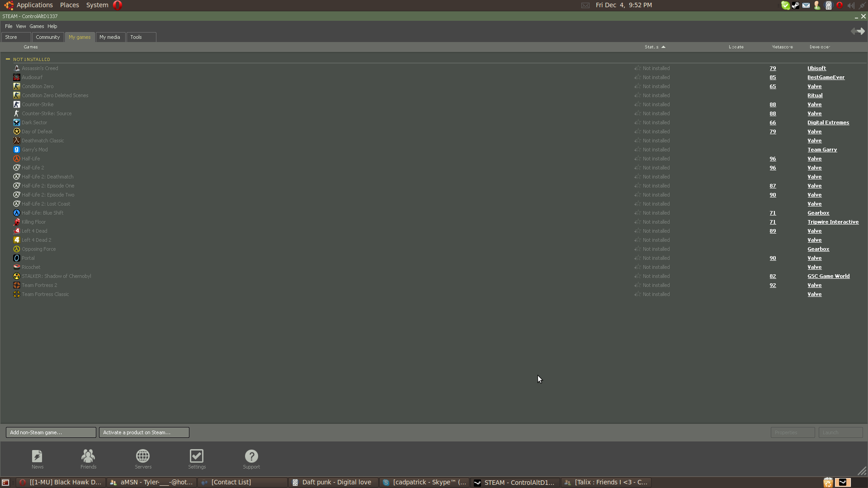Open the Help menu
Viewport: 868px width, 488px height.
tap(52, 26)
